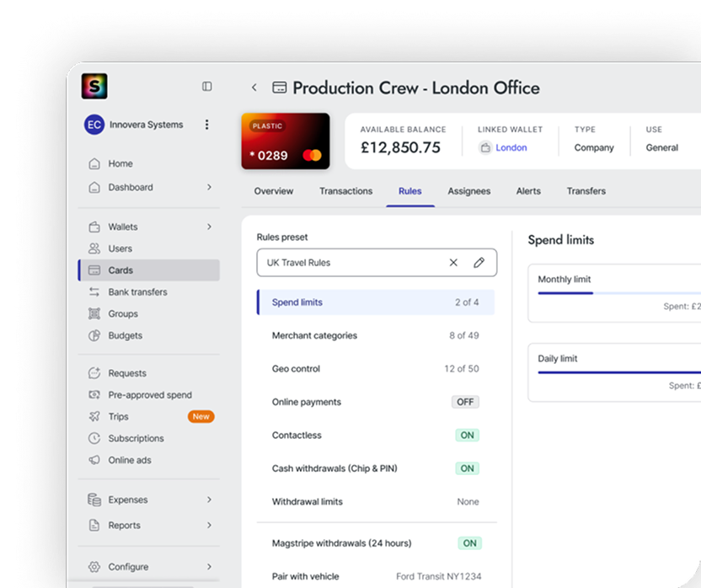The width and height of the screenshot is (701, 588).
Task: Go to Bank transfers in sidebar
Action: pos(137,292)
